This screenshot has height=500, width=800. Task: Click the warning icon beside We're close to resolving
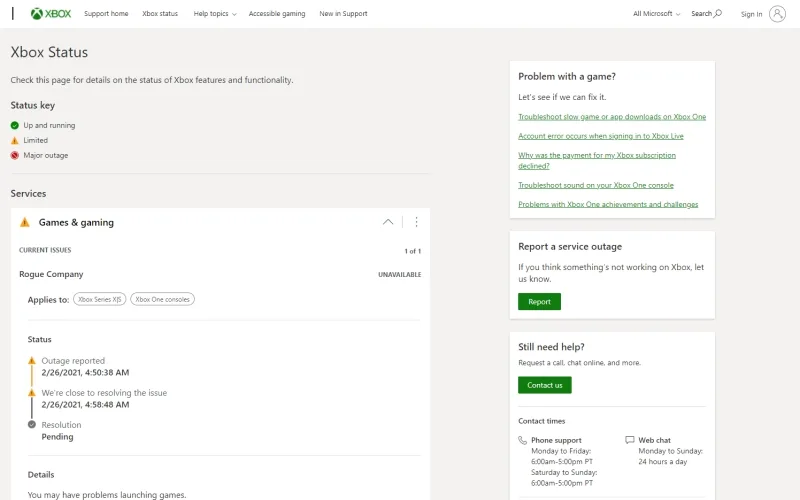pos(32,393)
